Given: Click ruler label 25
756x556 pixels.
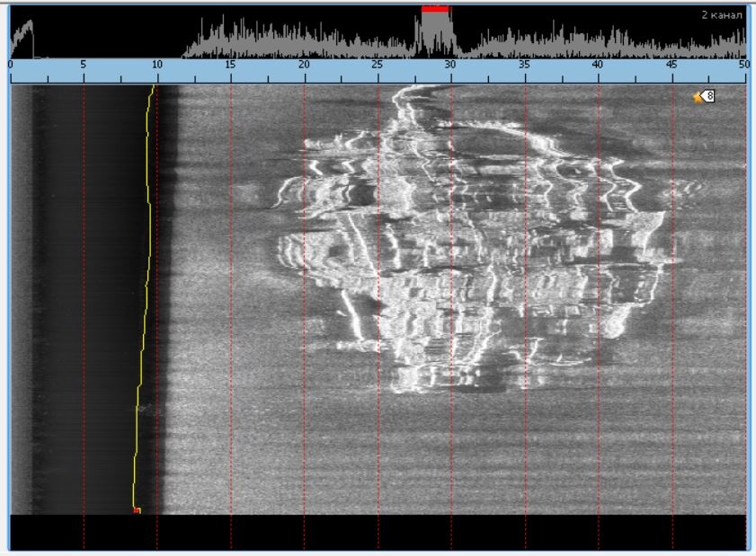Looking at the screenshot, I should point(377,65).
